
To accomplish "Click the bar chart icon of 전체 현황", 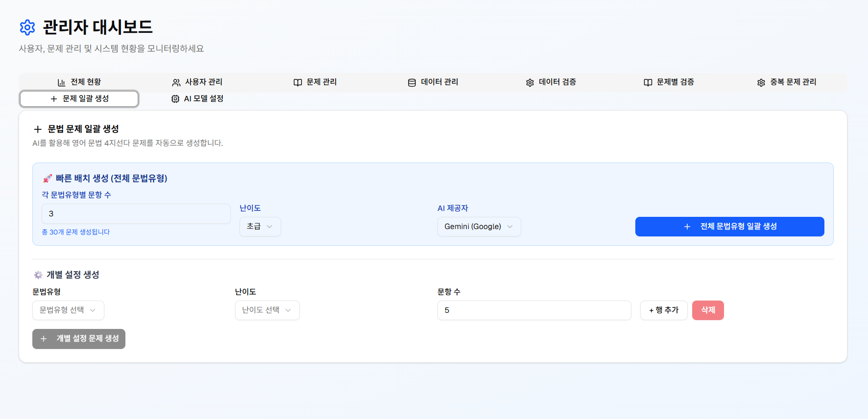I will pyautogui.click(x=61, y=82).
